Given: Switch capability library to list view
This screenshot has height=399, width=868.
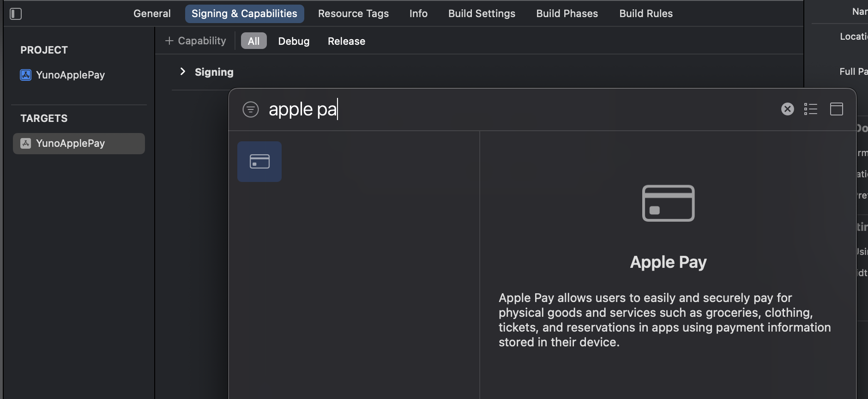Looking at the screenshot, I should (811, 109).
